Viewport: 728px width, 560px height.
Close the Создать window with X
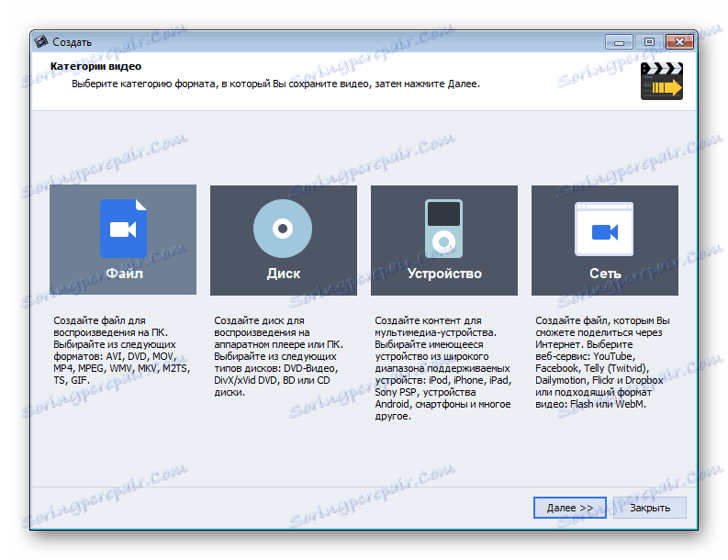tap(679, 42)
